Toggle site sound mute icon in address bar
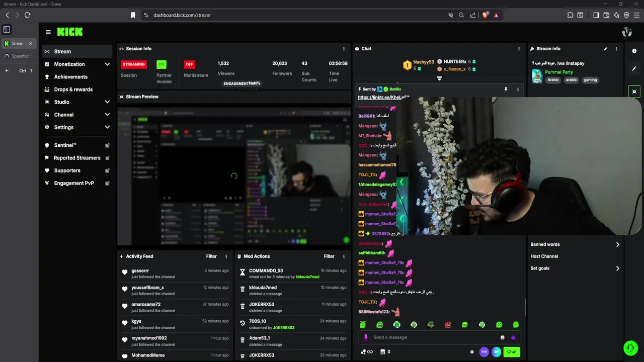The width and height of the screenshot is (644, 362). tap(451, 15)
